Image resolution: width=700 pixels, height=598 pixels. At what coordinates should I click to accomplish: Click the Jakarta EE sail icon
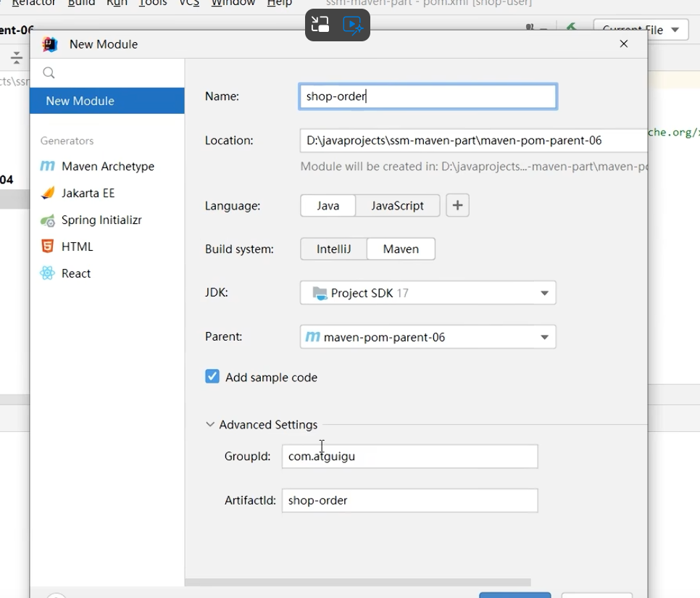tap(47, 193)
